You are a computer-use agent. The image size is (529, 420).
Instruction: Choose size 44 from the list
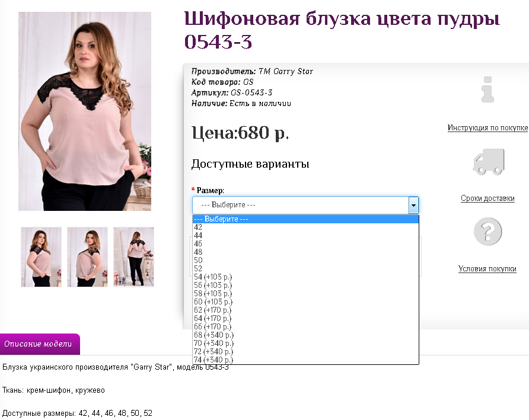click(x=305, y=236)
